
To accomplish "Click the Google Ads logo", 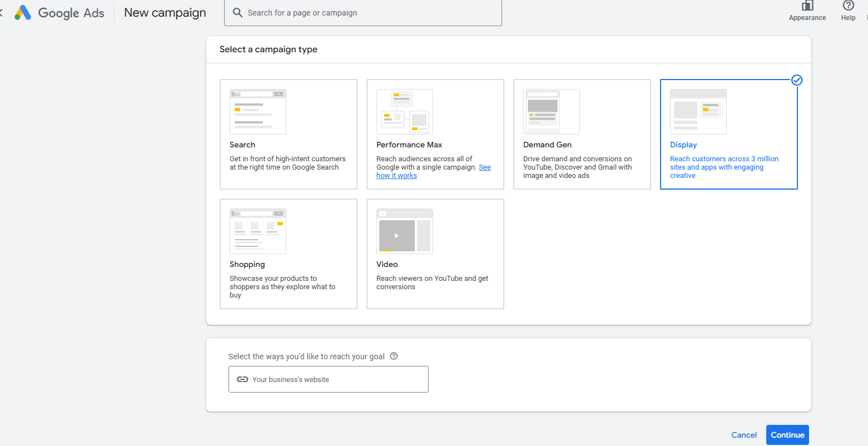I will point(23,13).
